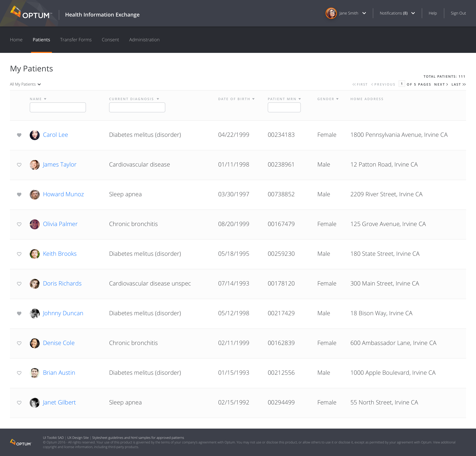Click the Optum logo in header
476x456 pixels.
(31, 13)
